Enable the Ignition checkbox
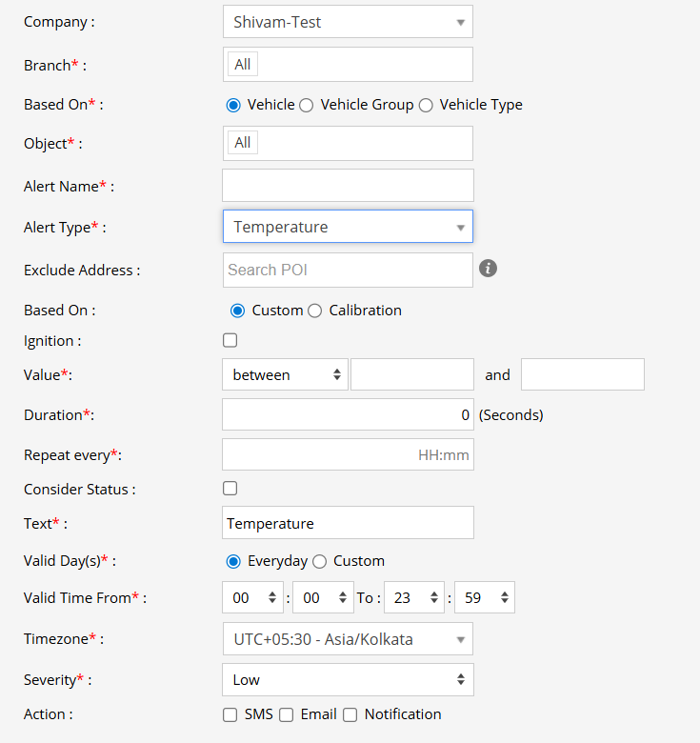This screenshot has height=743, width=700. coord(230,340)
